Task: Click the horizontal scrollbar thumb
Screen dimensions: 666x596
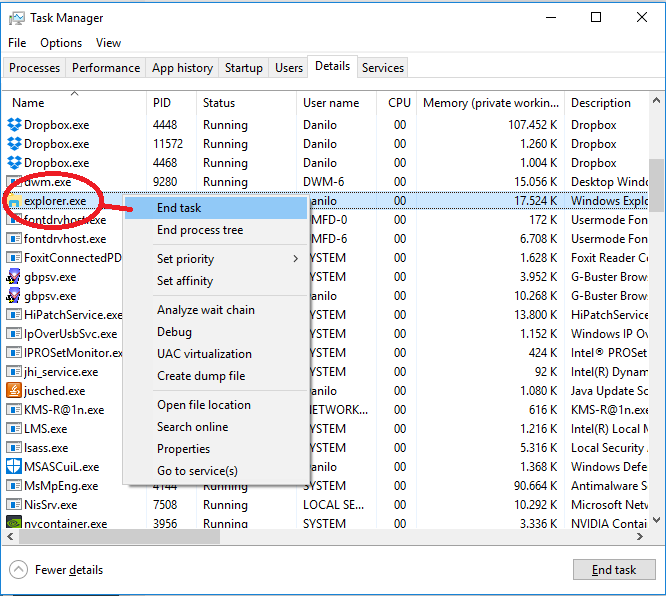Action: 119,537
